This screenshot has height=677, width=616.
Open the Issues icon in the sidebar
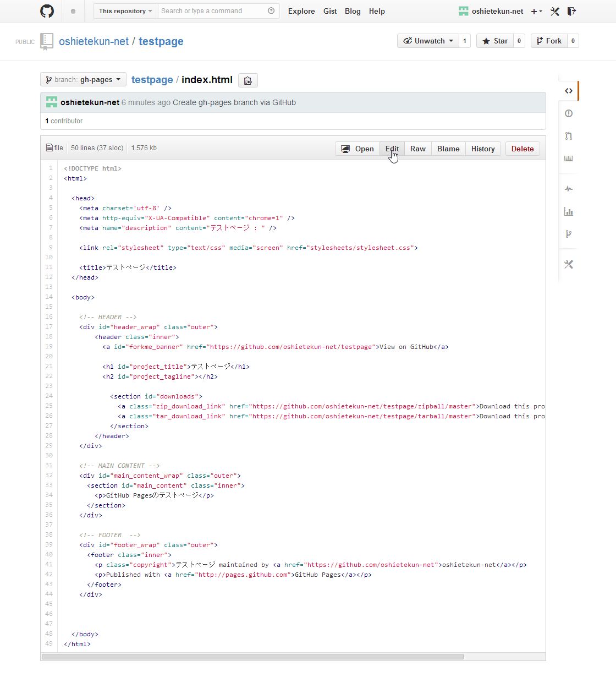click(569, 113)
